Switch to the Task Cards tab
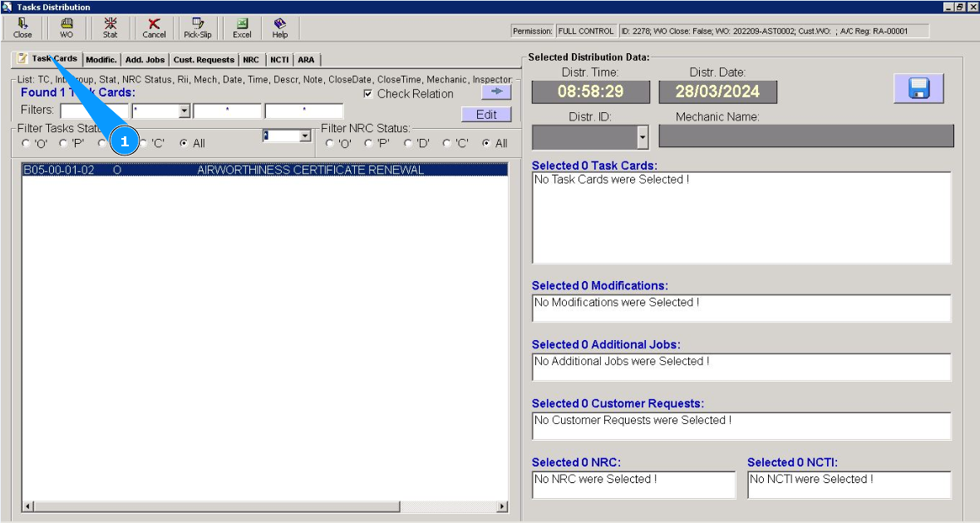Viewport: 980px width, 523px height. pos(47,59)
